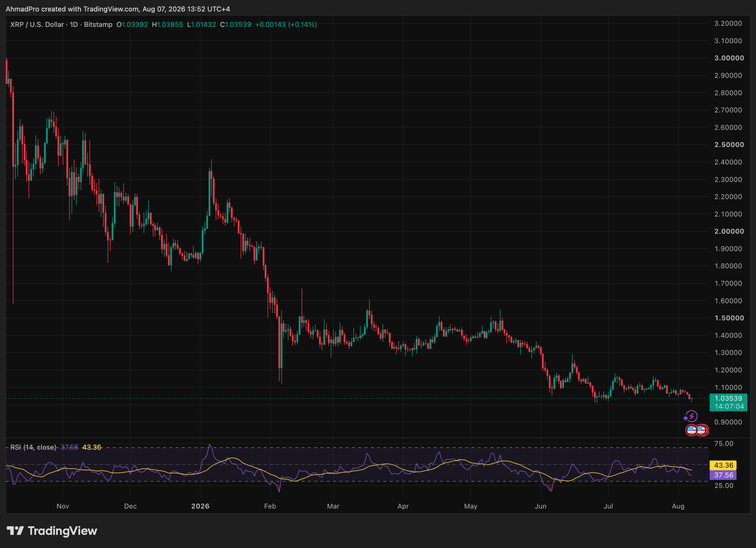Select the purple 37.56 RSI value badge

723,475
